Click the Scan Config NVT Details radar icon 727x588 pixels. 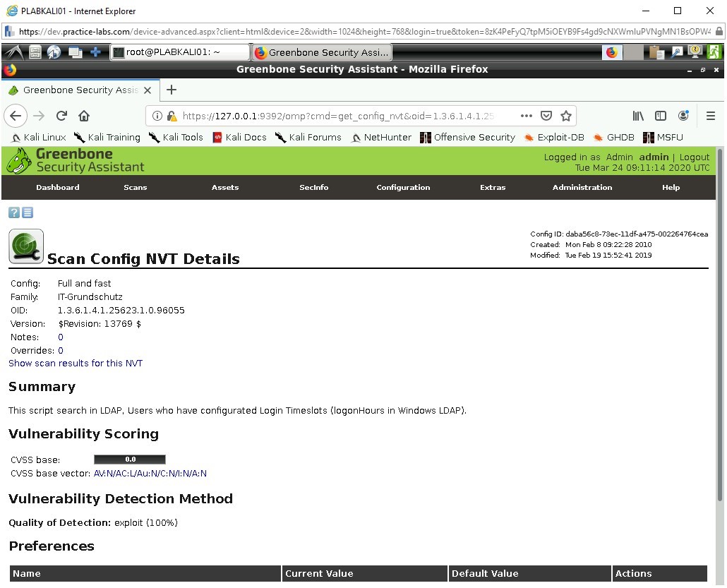pos(25,246)
